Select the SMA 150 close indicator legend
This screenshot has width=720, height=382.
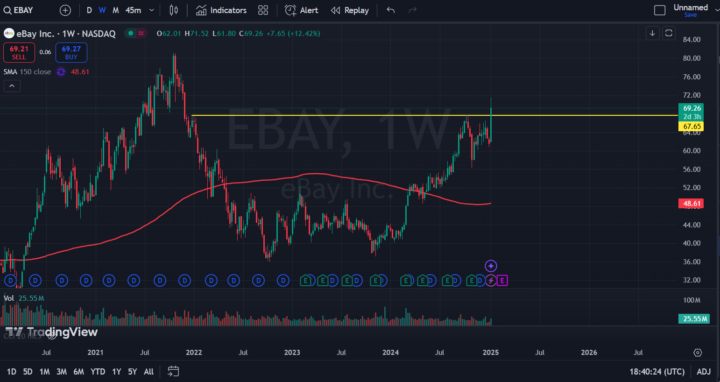coord(27,72)
